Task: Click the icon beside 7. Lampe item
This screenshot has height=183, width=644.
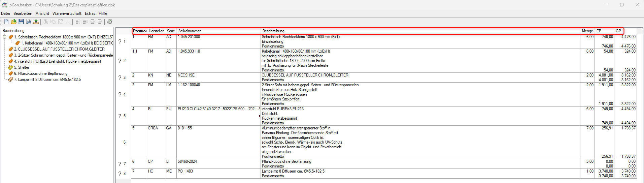Action: 11,80
